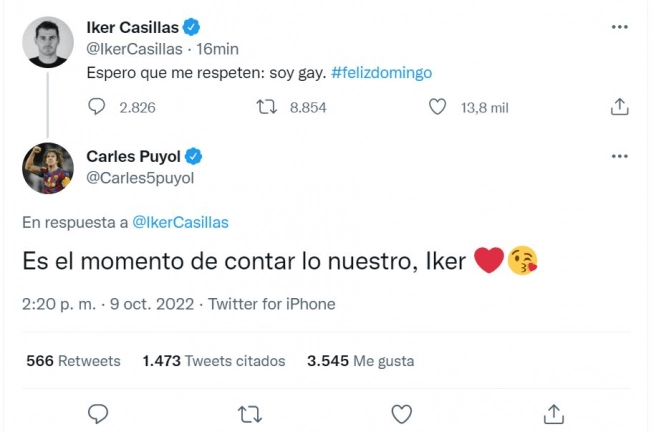The width and height of the screenshot is (656, 432).
Task: Open the #felizdomingo hashtag
Action: [381, 73]
